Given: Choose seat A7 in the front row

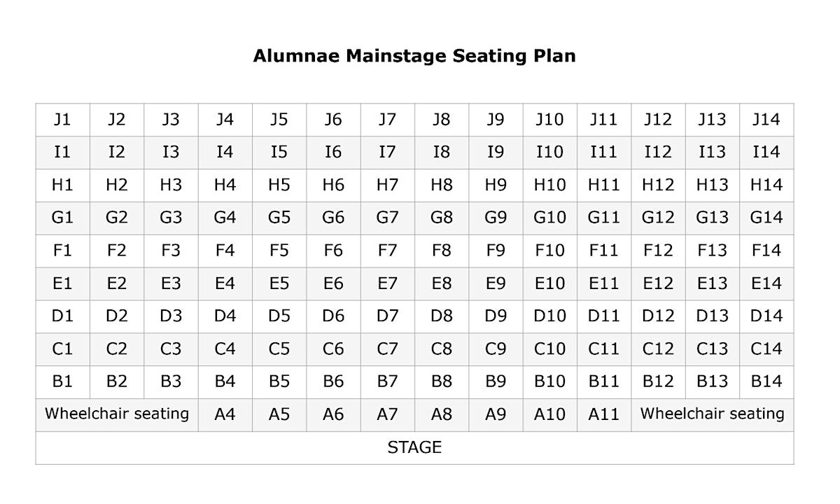Looking at the screenshot, I should pos(387,414).
